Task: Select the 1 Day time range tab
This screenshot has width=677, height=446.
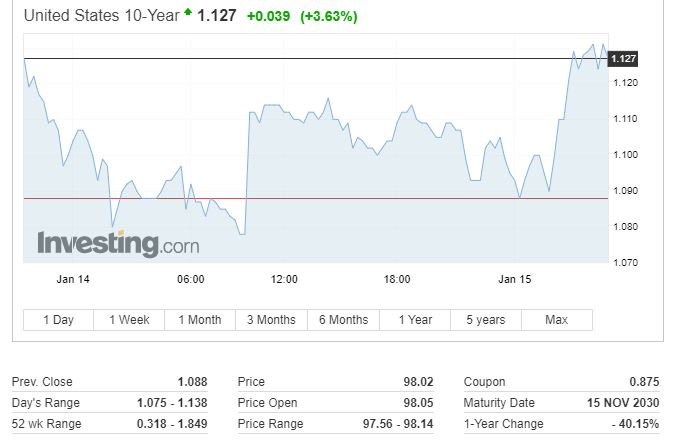Action: pyautogui.click(x=58, y=320)
